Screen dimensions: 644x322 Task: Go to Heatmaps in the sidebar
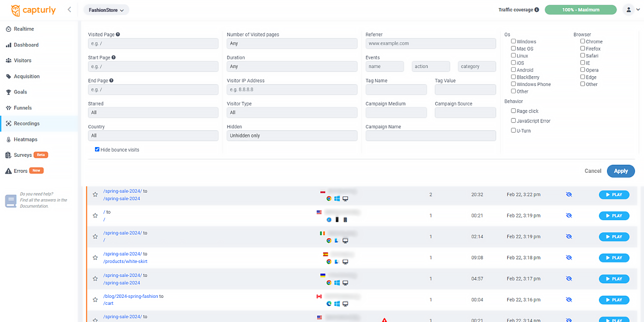tap(25, 140)
